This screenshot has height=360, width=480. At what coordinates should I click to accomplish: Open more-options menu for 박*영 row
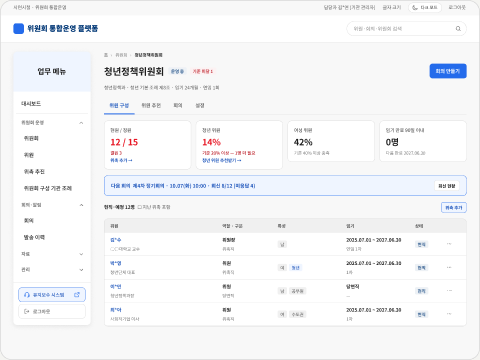[449, 267]
